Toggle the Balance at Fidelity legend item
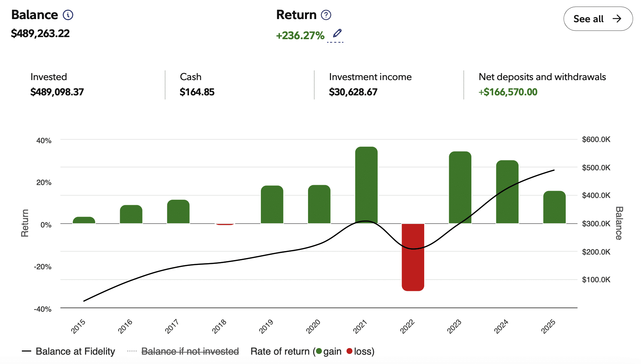 (75, 351)
